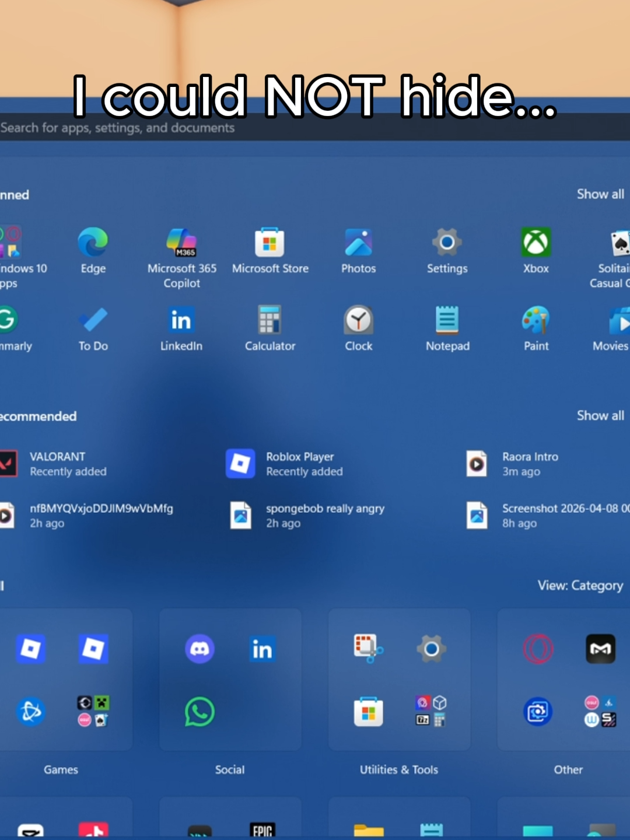Launch Microsoft 365 Copilot

tap(181, 258)
